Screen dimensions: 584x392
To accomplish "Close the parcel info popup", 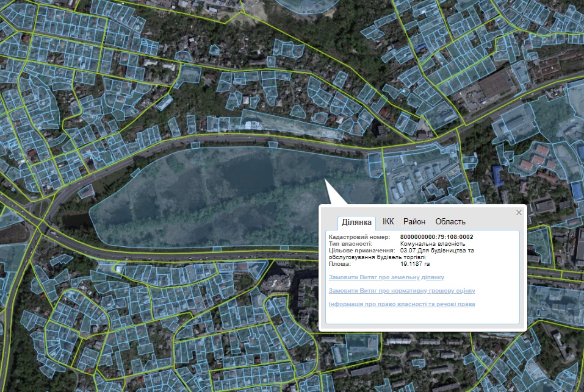I will pos(519,213).
